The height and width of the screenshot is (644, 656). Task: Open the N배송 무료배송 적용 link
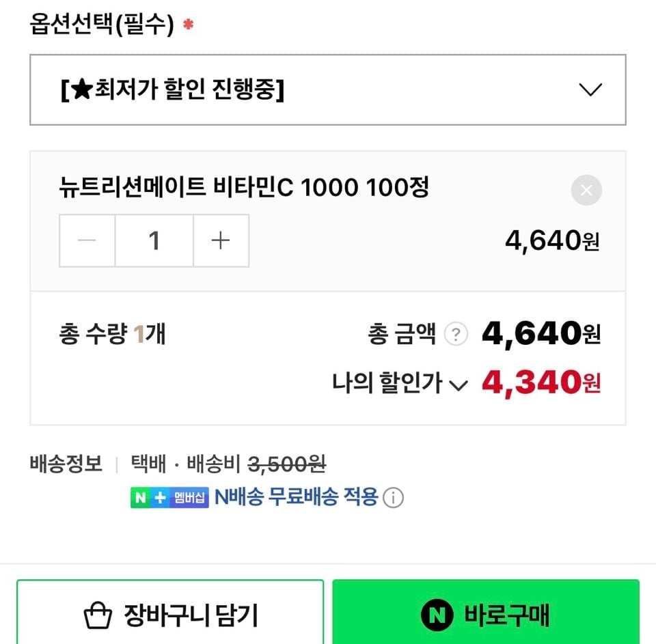[296, 497]
